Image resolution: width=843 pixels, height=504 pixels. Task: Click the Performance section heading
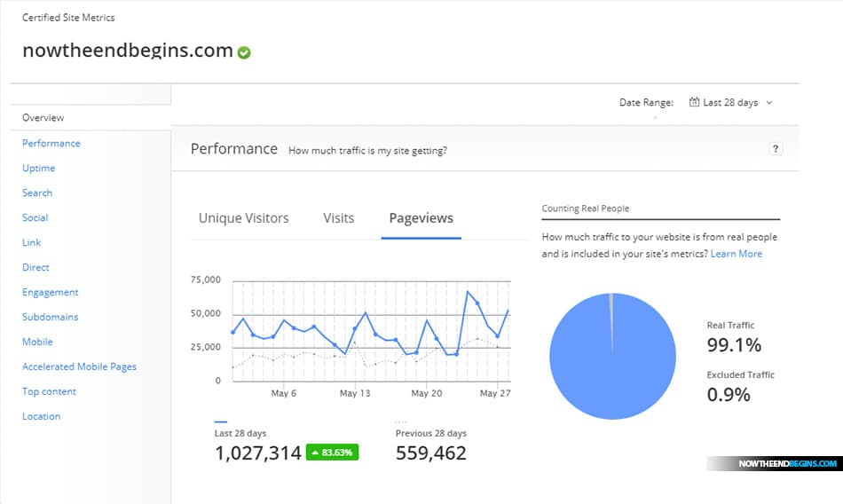coord(234,148)
